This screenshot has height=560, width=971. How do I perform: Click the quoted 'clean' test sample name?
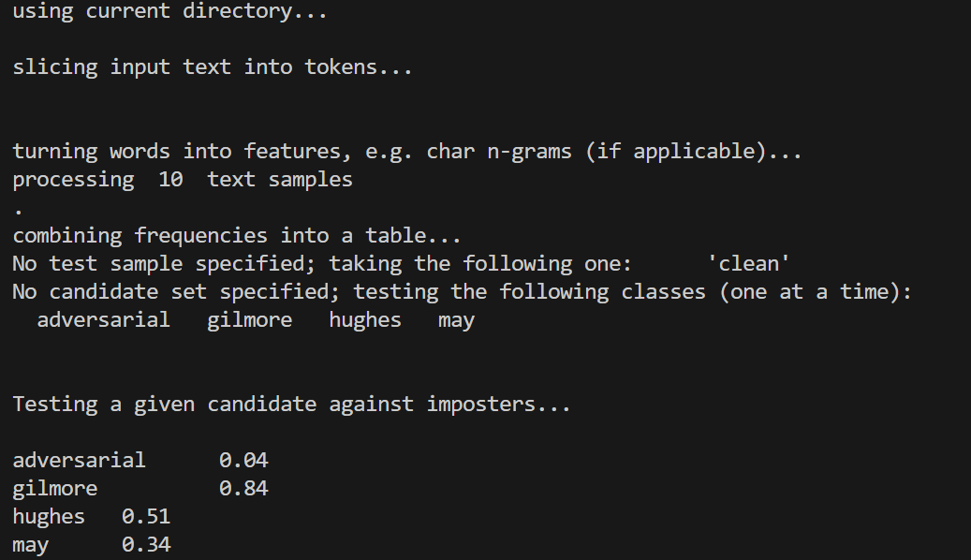[x=749, y=264]
